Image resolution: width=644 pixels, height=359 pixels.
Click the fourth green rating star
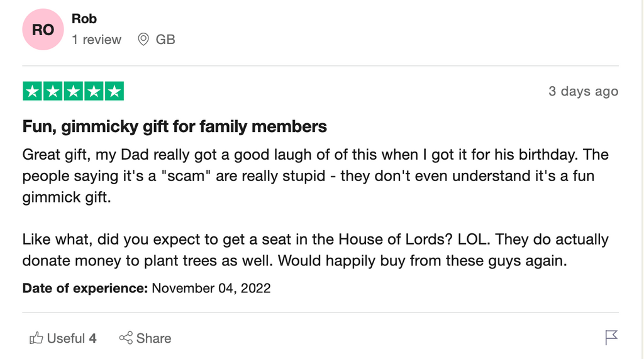(94, 91)
